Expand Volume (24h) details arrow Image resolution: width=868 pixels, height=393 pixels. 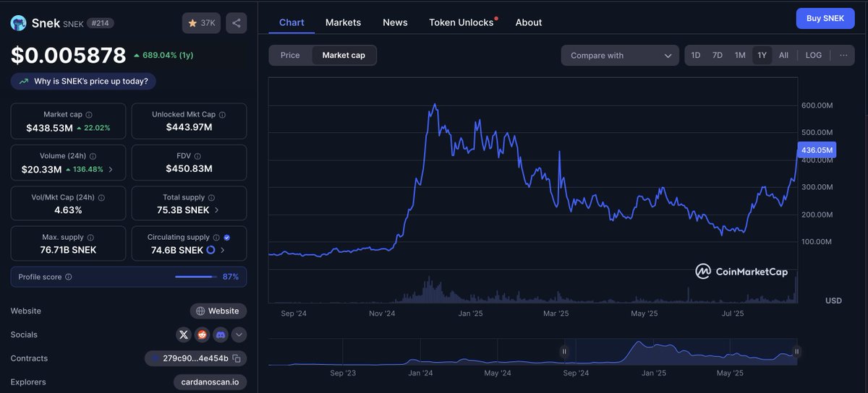pyautogui.click(x=111, y=170)
